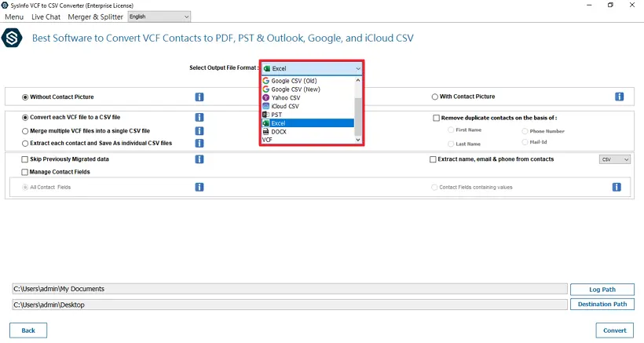This screenshot has width=644, height=343.
Task: Enable Extract name, email & phone from contacts
Action: [x=433, y=159]
